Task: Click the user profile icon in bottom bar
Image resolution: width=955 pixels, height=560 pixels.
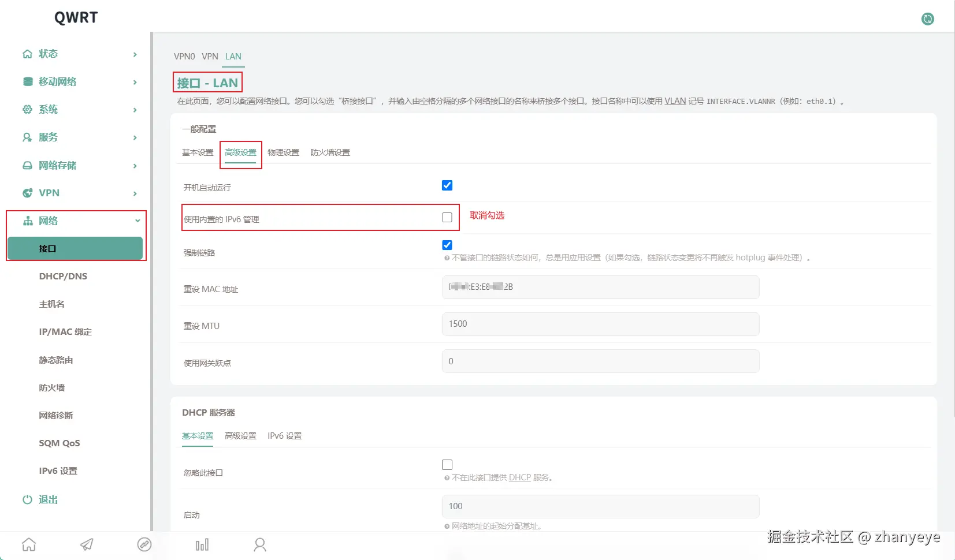Action: click(x=260, y=544)
